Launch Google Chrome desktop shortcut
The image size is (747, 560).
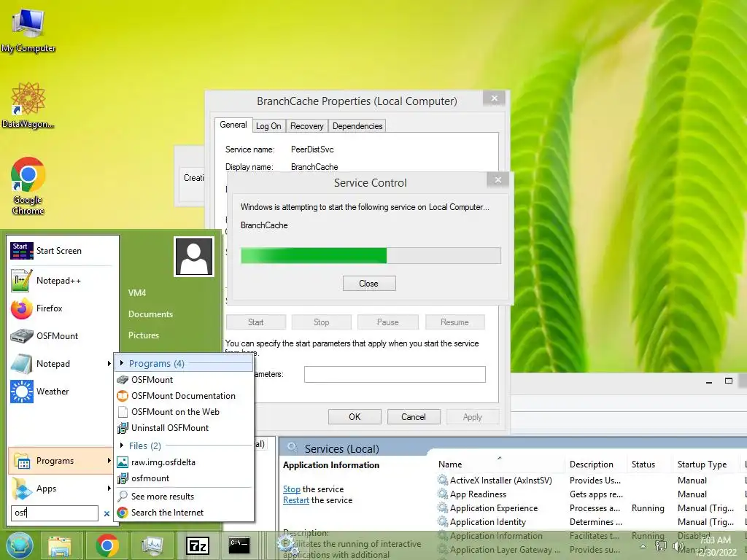[x=28, y=186]
